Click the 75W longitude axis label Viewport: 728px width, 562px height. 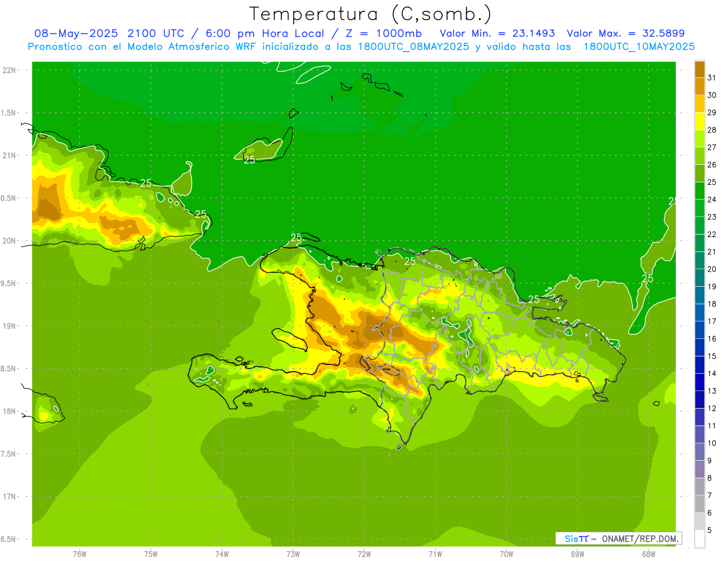[x=150, y=554]
